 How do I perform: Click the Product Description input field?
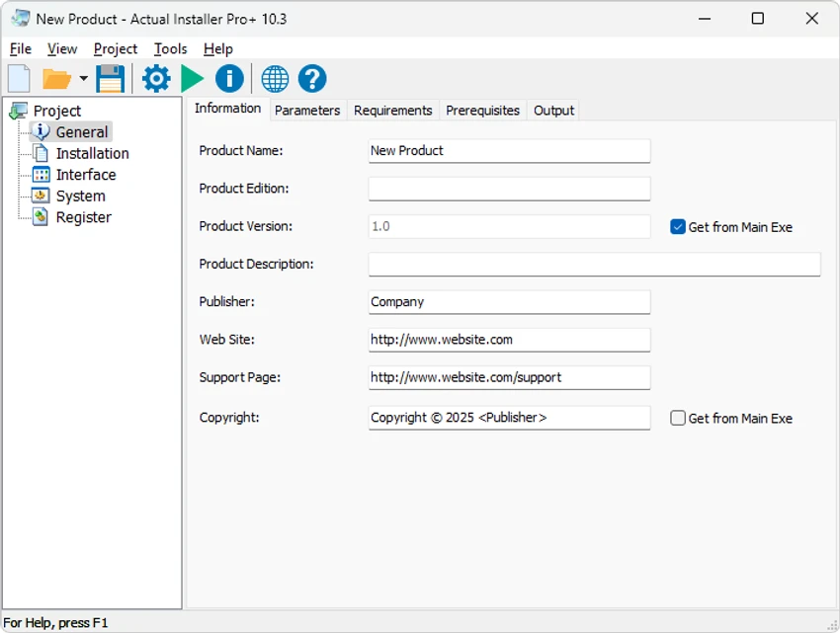point(594,264)
